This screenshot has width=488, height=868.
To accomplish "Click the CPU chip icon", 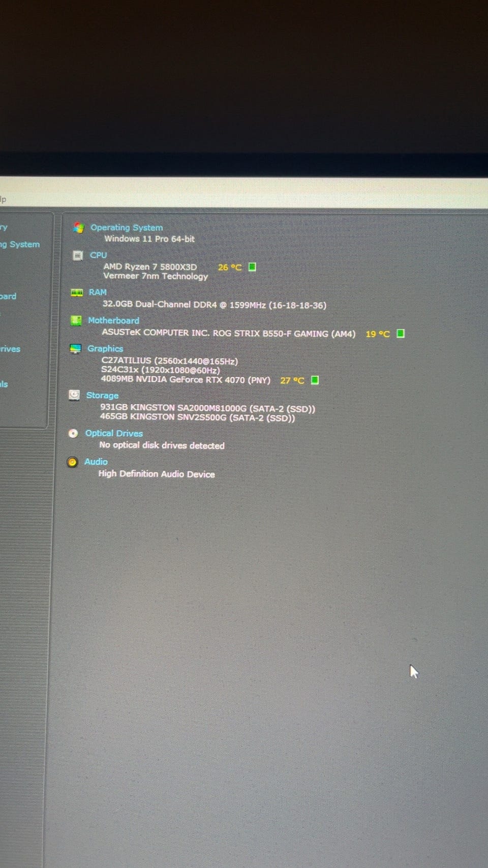I will click(x=77, y=255).
